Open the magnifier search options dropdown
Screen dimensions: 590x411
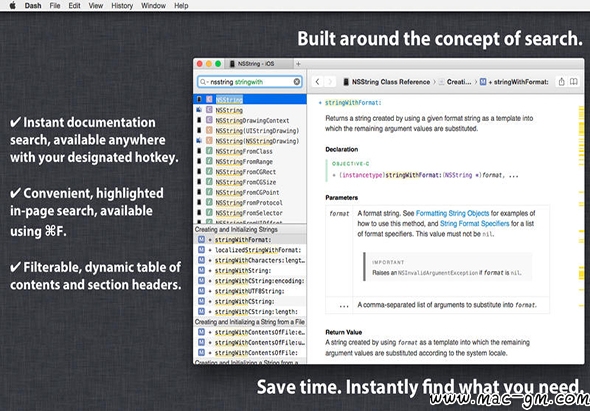(204, 82)
